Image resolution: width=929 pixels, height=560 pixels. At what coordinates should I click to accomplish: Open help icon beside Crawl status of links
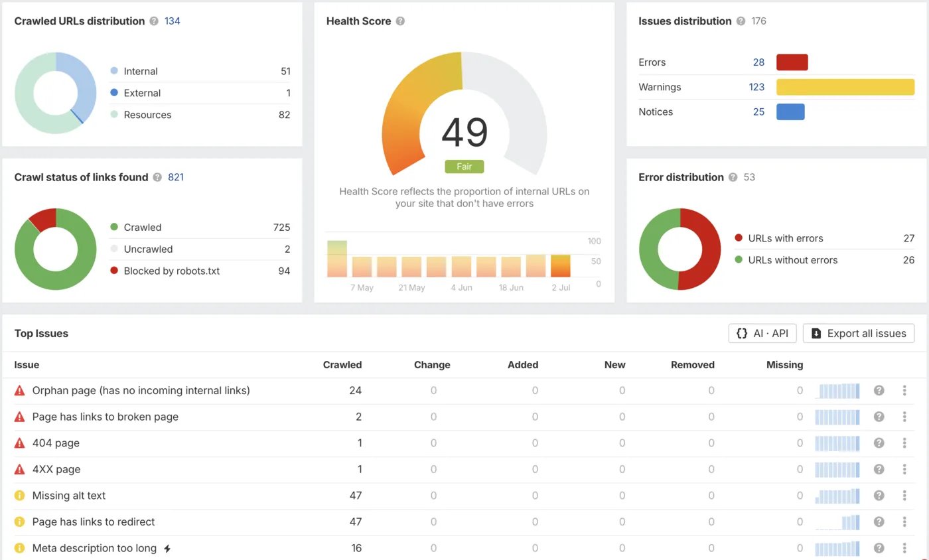click(157, 177)
